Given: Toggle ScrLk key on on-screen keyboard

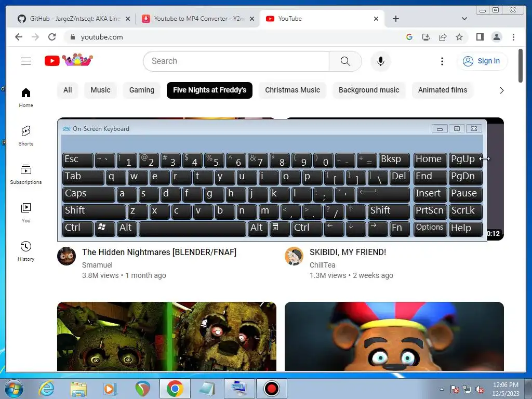Looking at the screenshot, I should pyautogui.click(x=465, y=211).
